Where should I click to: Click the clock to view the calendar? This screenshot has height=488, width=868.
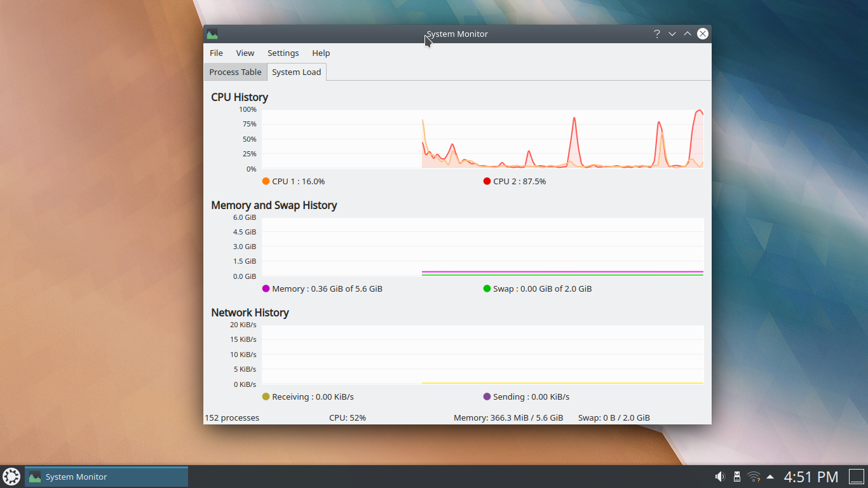tap(811, 476)
